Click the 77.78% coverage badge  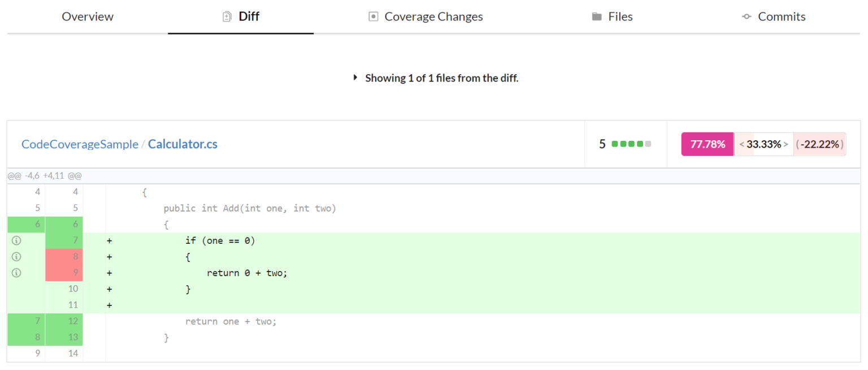tap(708, 144)
